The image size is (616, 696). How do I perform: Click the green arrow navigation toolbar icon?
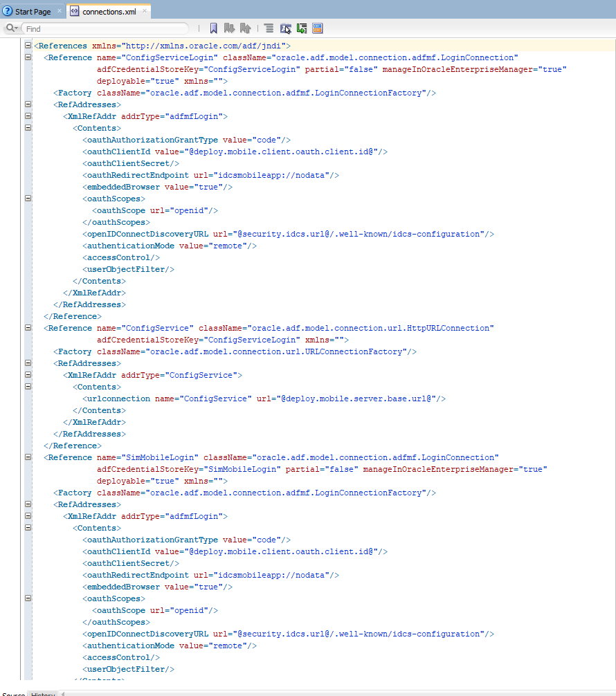302,28
